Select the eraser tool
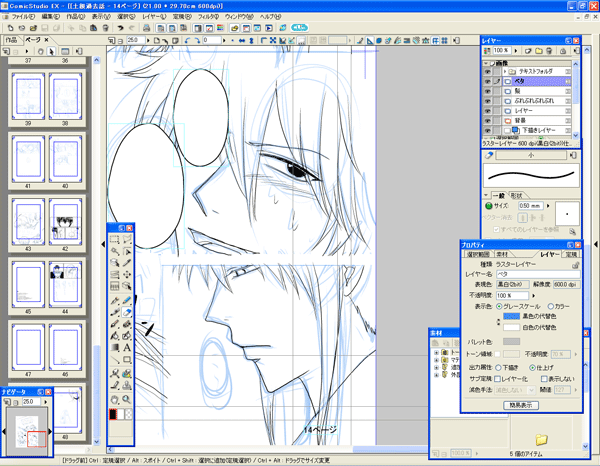600x466 pixels. coord(127,312)
